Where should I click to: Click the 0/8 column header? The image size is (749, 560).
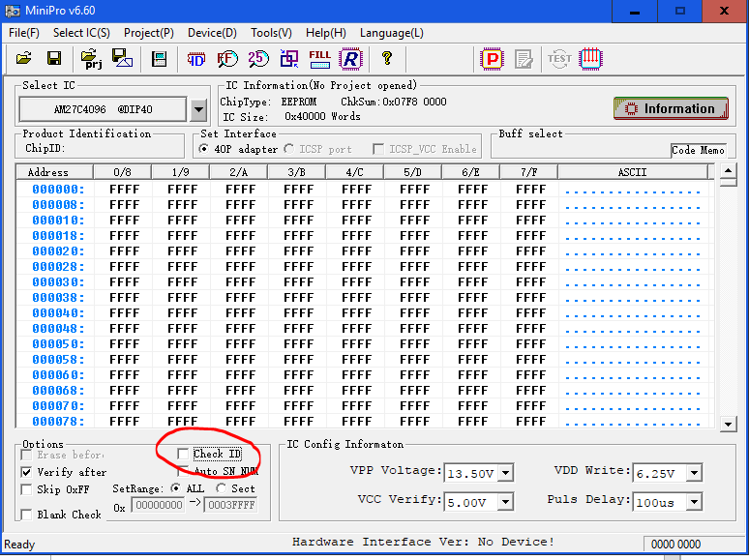point(122,172)
